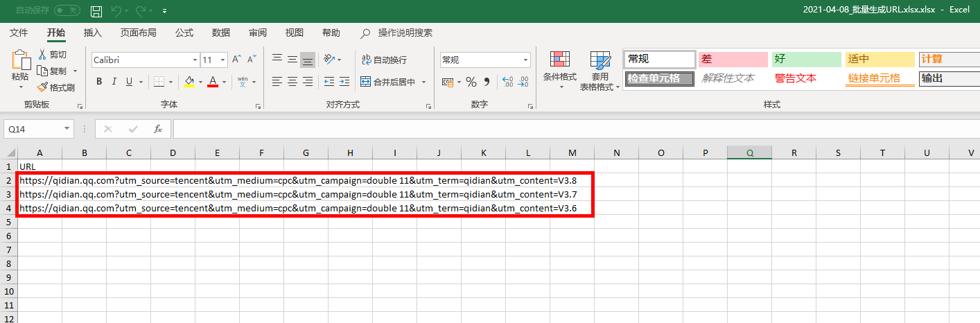Click the align right icon
The height and width of the screenshot is (323, 980).
pyautogui.click(x=308, y=82)
